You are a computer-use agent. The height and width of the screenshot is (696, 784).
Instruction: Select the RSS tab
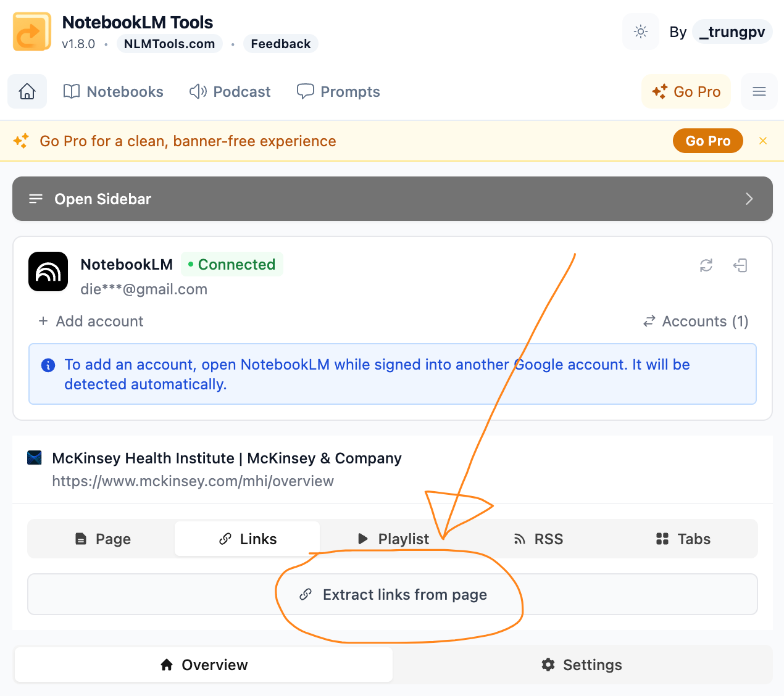click(538, 539)
